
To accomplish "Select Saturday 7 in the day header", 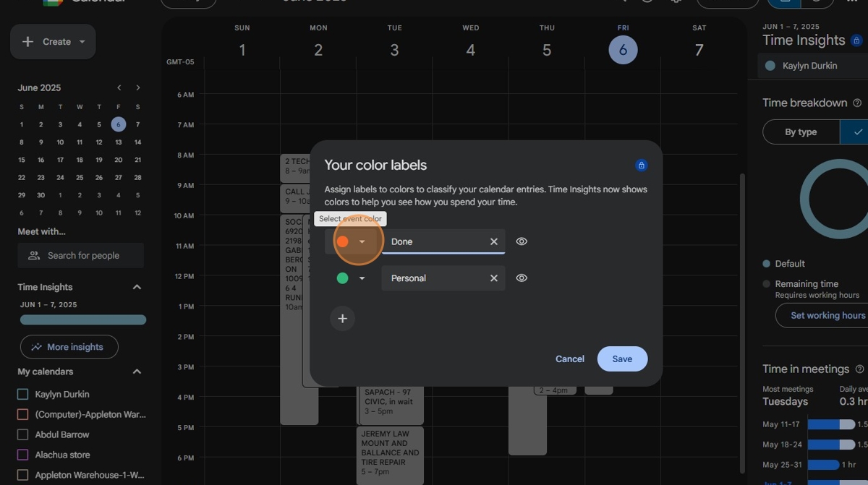I will coord(699,50).
